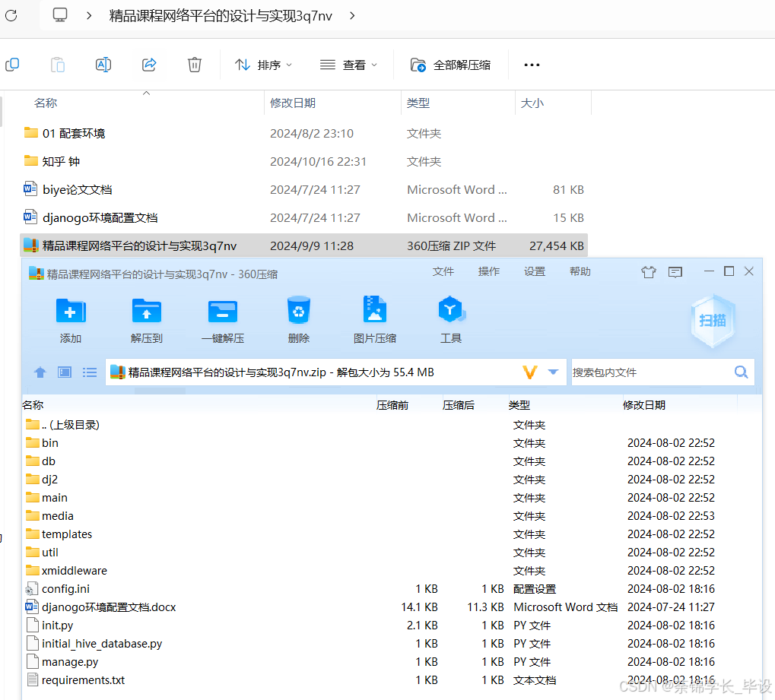Screen dimensions: 775x700
Task: Click the 解压到 (Extract to) icon
Action: tap(146, 319)
